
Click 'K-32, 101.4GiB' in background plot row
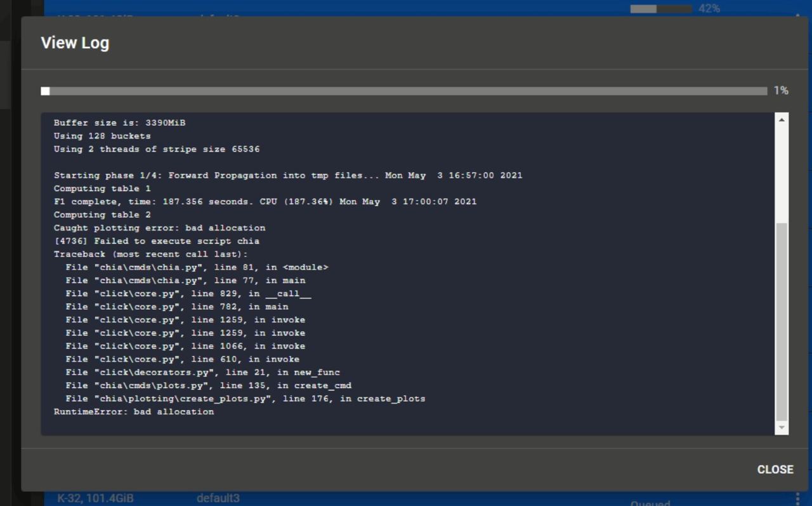point(95,498)
